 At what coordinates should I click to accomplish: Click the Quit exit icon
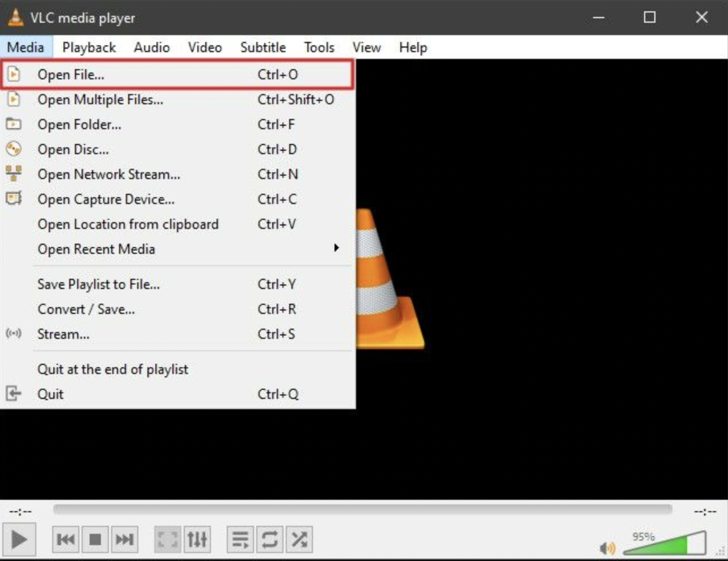14,393
